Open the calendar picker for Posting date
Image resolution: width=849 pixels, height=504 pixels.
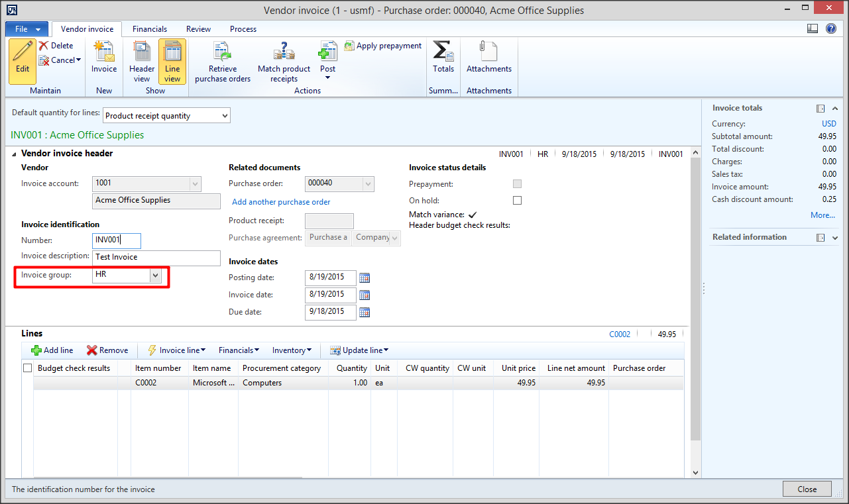click(x=365, y=277)
